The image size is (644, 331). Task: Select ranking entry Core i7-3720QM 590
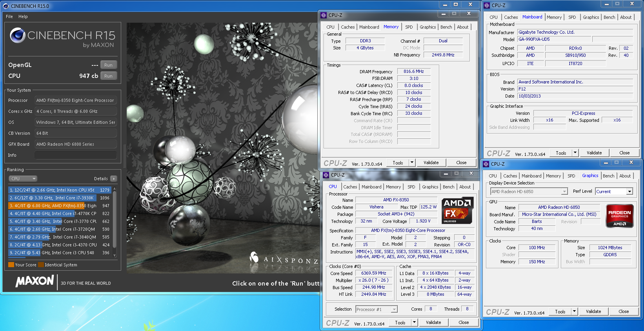coord(60,229)
